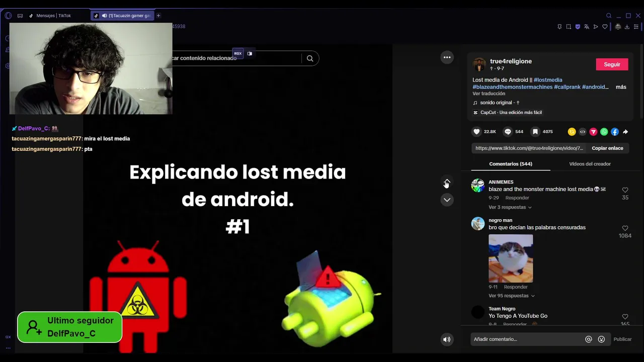Open ANIMEMES commenter avatar
This screenshot has height=362, width=644.
[x=478, y=185]
